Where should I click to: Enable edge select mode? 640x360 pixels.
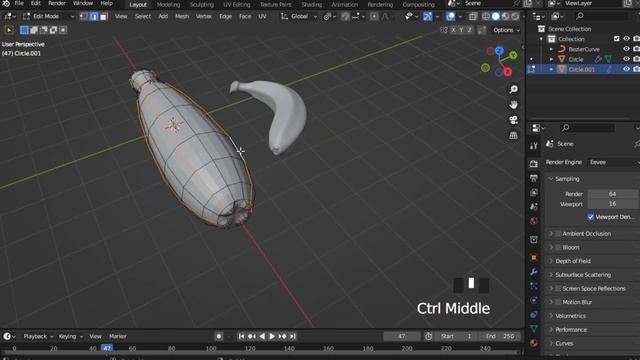94,17
